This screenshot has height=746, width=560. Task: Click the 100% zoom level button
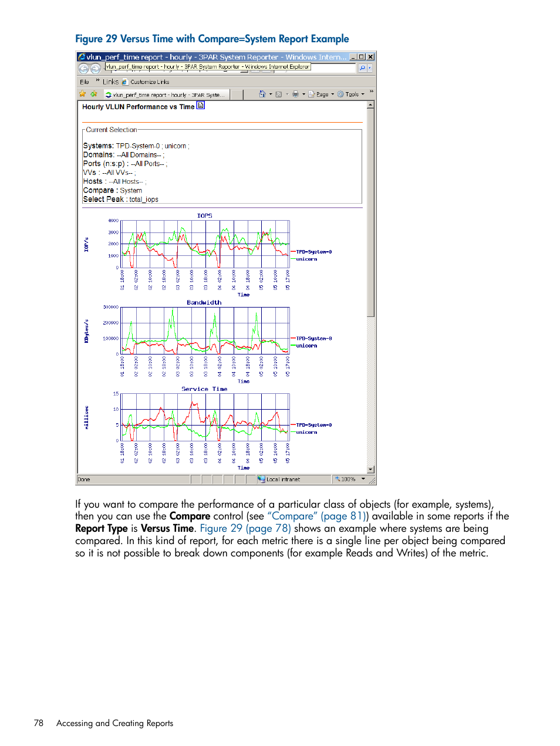point(345,479)
